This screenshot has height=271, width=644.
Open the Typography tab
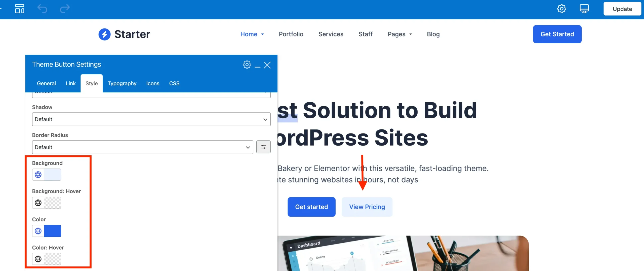coord(122,83)
